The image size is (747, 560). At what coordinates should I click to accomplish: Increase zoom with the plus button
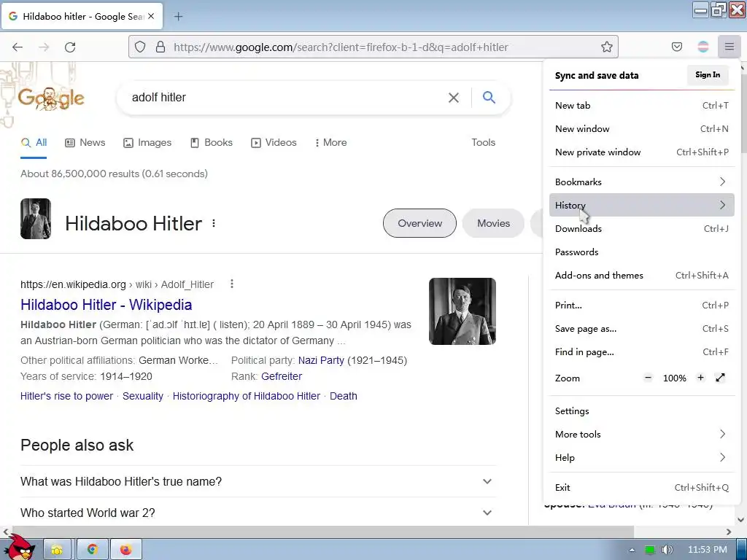point(700,378)
